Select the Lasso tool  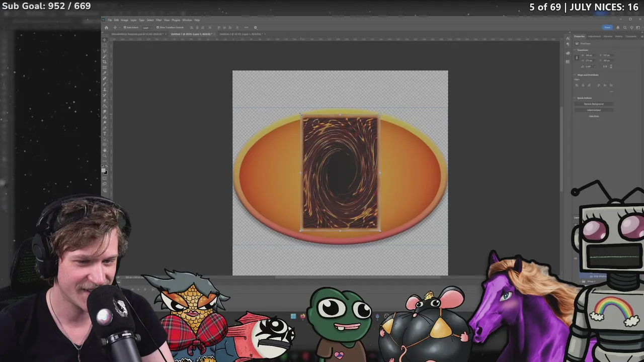104,51
